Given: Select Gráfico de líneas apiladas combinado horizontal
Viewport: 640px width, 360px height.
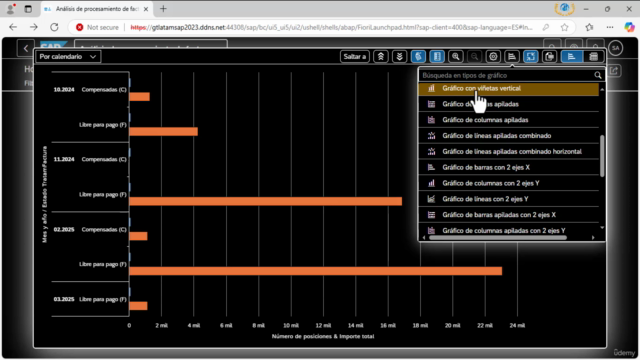Looking at the screenshot, I should coord(509,151).
